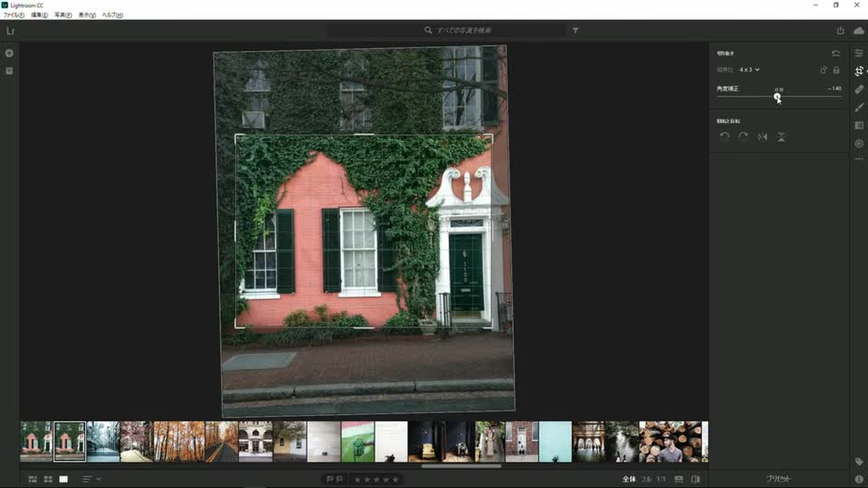Switch to single photo detail view
The image size is (868, 488).
(64, 479)
